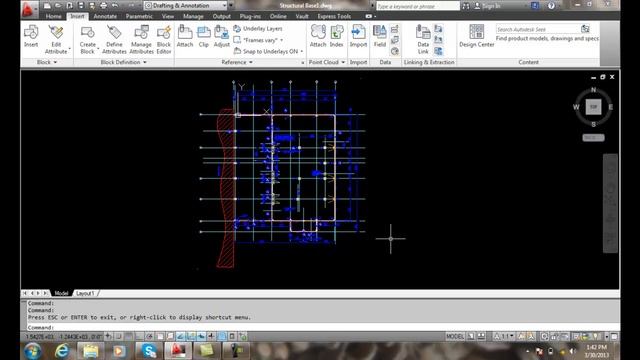640x360 pixels.
Task: Launch the Create Block tool
Action: pos(88,39)
